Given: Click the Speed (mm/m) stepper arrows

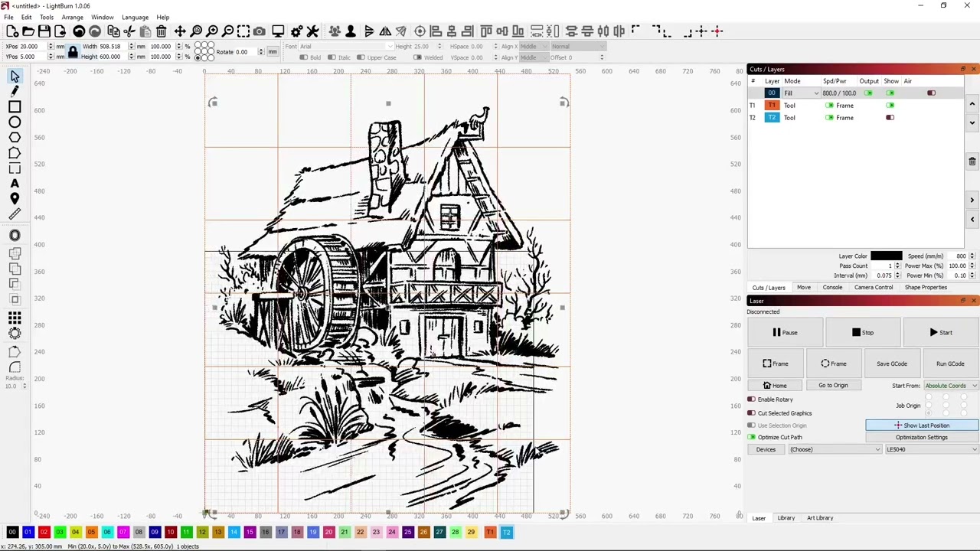Looking at the screenshot, I should [972, 256].
